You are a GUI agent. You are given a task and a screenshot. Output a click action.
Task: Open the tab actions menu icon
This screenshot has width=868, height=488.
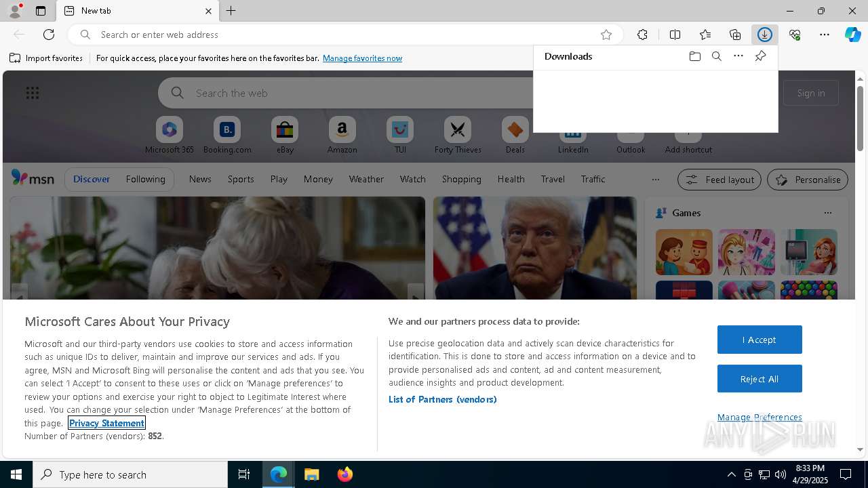point(41,11)
